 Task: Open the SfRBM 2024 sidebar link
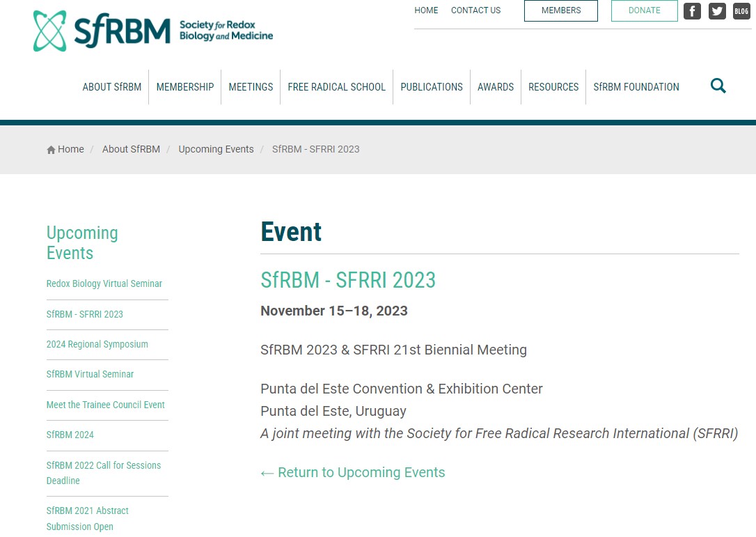[70, 435]
